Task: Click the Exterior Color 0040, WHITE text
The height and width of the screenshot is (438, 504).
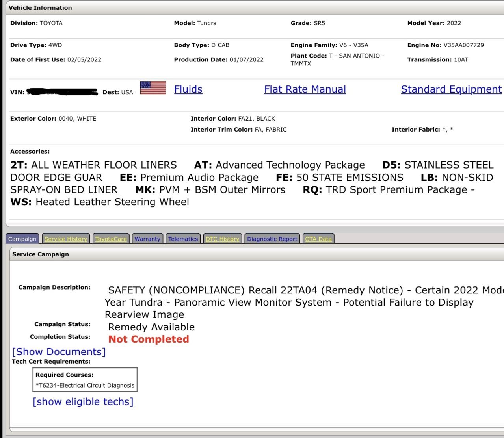Action: [x=77, y=118]
